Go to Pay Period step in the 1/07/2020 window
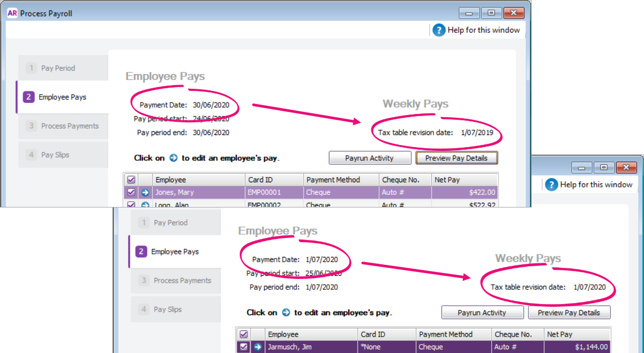 [x=175, y=223]
